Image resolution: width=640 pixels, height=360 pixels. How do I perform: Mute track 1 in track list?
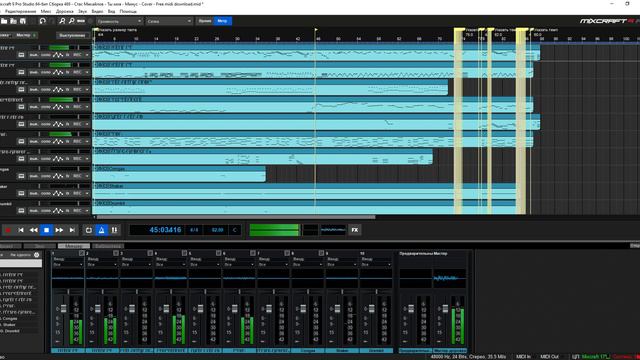point(34,55)
